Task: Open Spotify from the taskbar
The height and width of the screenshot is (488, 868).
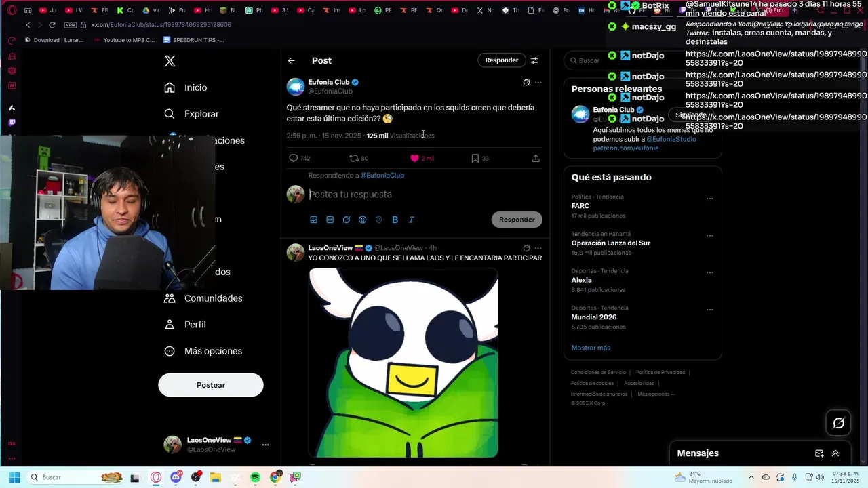Action: [255, 477]
